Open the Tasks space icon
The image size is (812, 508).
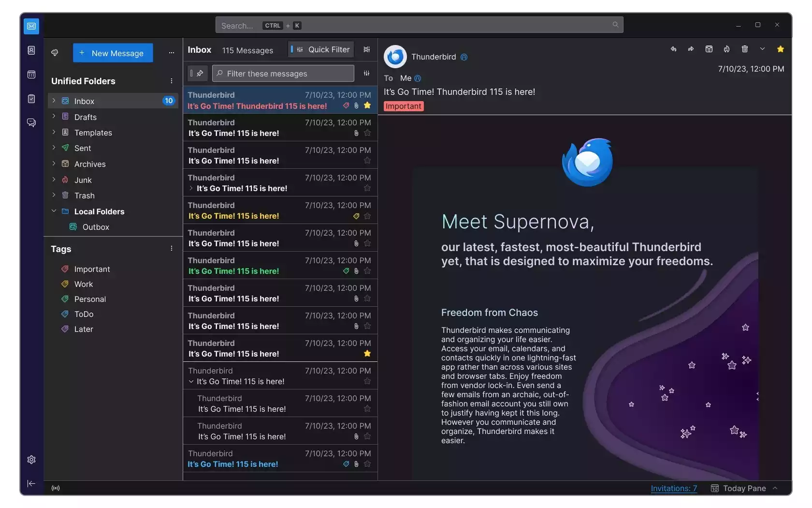click(x=31, y=99)
